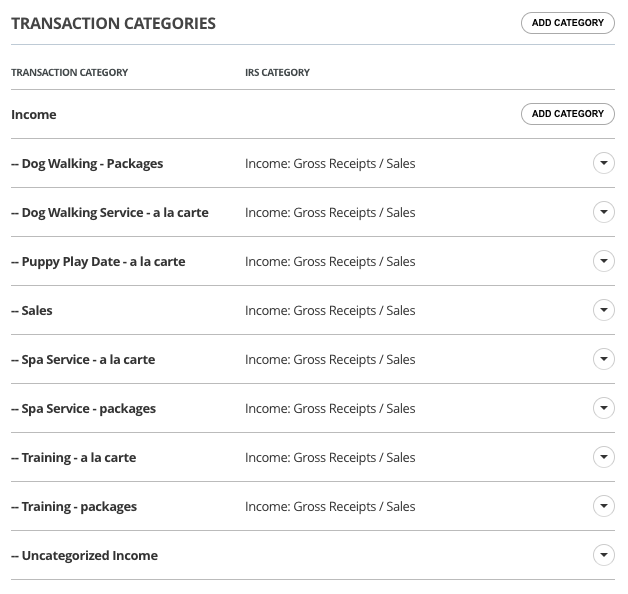The width and height of the screenshot is (628, 594).
Task: Show actions for Spa Service - a la carte
Action: (603, 359)
